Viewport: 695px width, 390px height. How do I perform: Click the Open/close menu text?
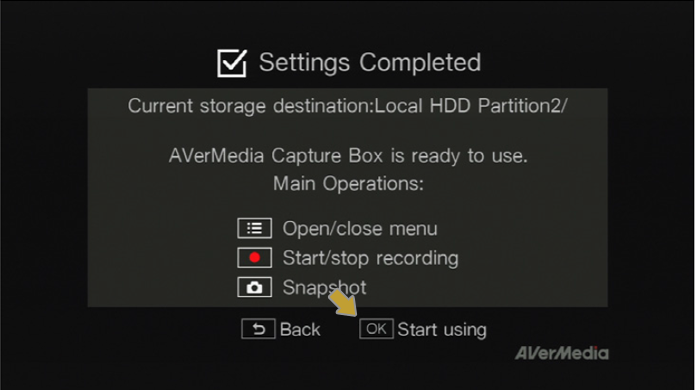[360, 229]
